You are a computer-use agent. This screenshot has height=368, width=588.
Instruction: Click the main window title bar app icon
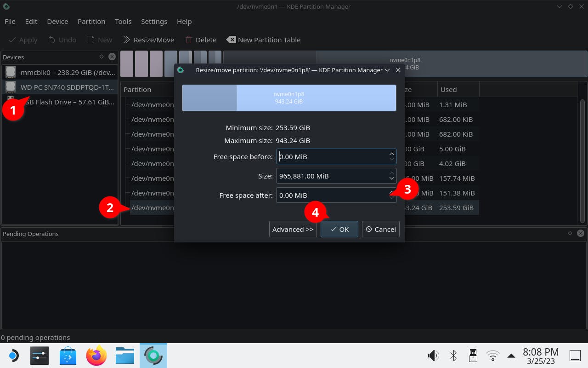[x=6, y=6]
